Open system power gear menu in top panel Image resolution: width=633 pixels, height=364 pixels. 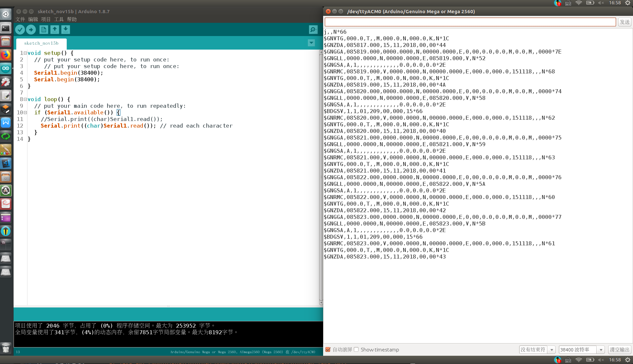click(x=627, y=3)
